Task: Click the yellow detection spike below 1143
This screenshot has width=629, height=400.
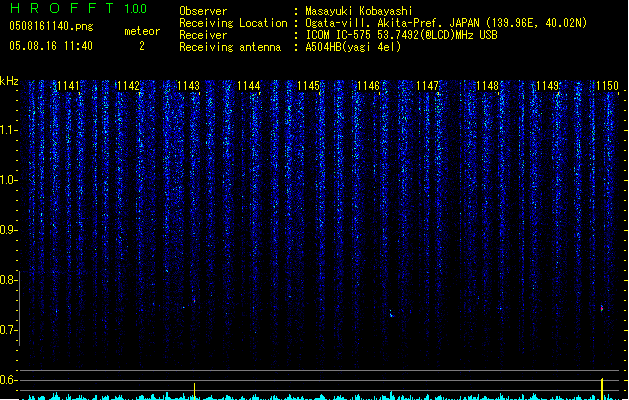Action: [x=195, y=391]
